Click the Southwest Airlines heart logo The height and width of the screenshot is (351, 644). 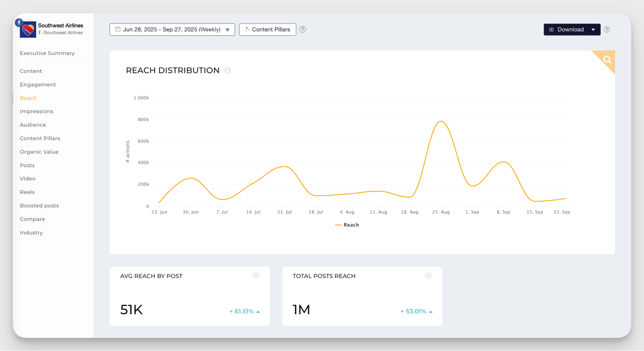(28, 30)
